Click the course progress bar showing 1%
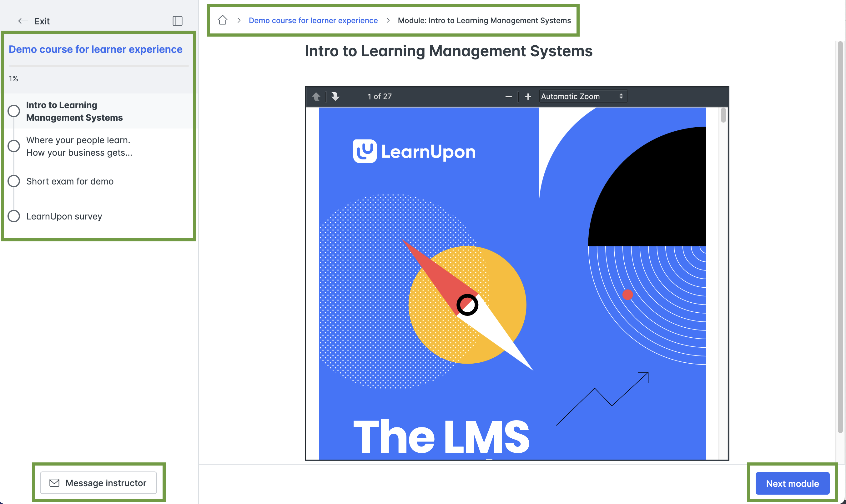This screenshot has width=846, height=504. (x=98, y=66)
